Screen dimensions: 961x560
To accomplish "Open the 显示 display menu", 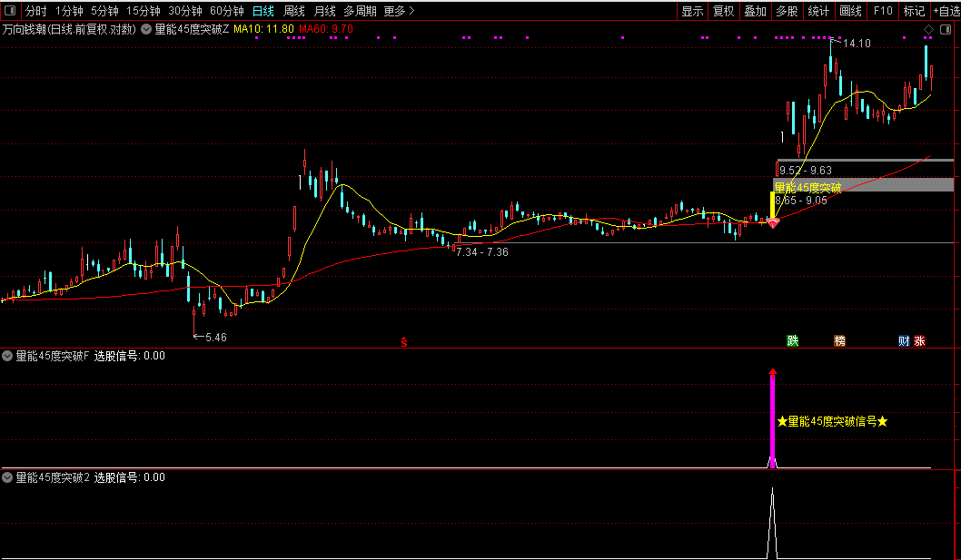I will [692, 11].
